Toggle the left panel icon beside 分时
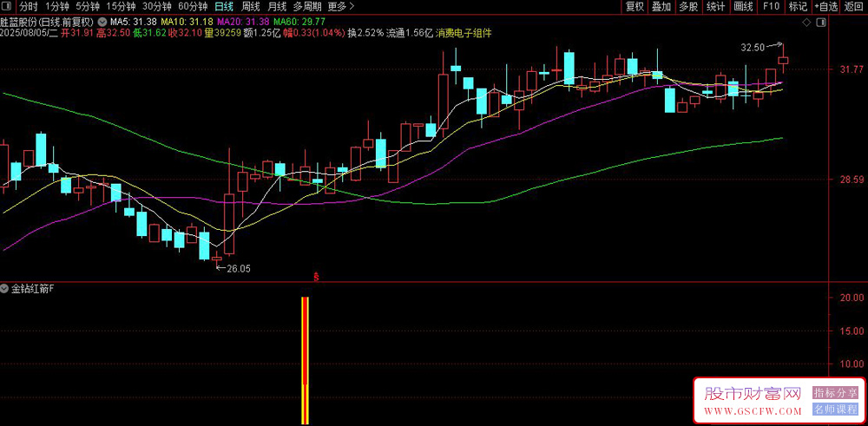Viewport: 868px width, 426px height. tap(7, 7)
